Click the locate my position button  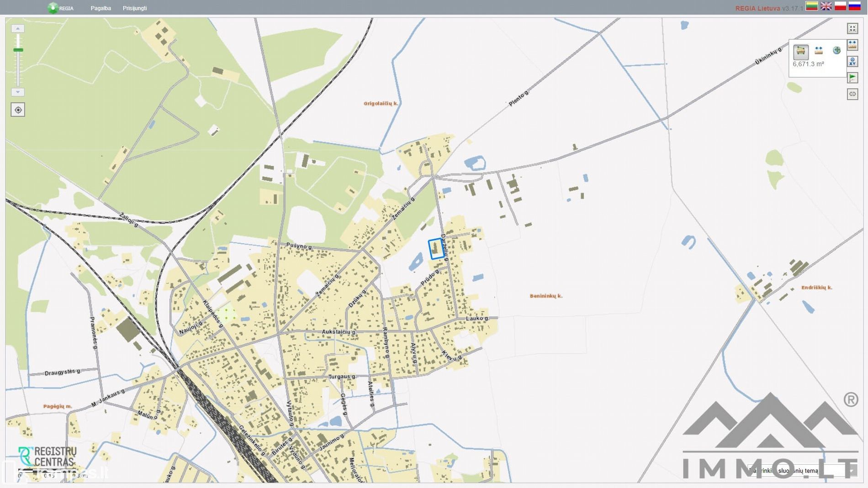point(18,110)
